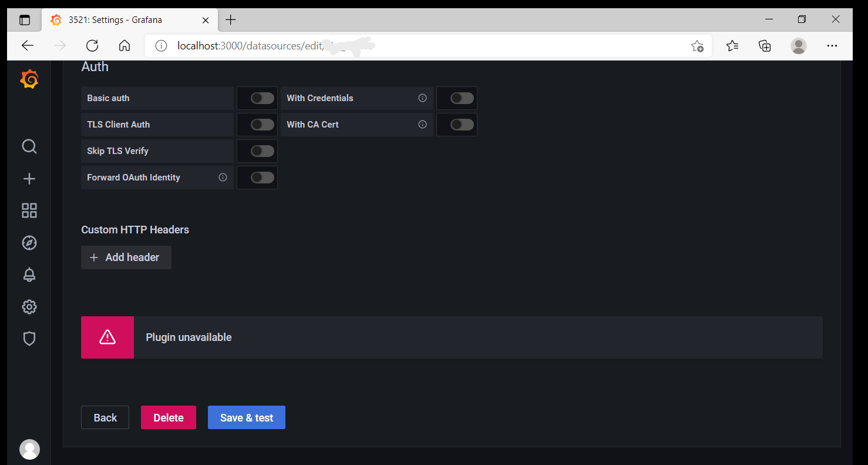Click Save & test button
Image resolution: width=868 pixels, height=465 pixels.
coord(247,417)
